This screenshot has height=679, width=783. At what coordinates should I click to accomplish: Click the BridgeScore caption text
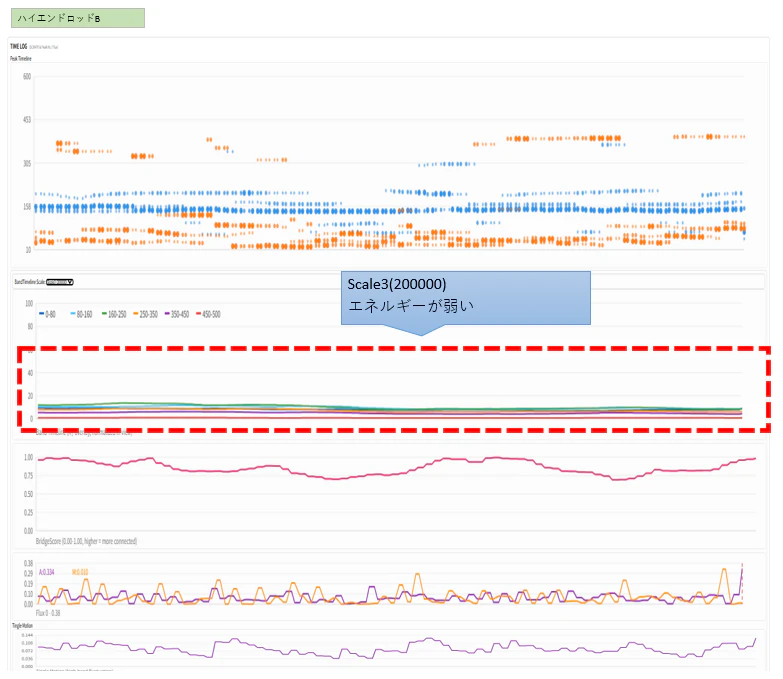click(x=86, y=541)
